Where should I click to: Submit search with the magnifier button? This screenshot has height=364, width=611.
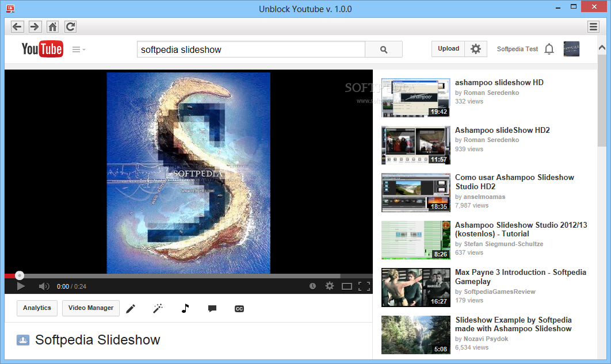[384, 49]
